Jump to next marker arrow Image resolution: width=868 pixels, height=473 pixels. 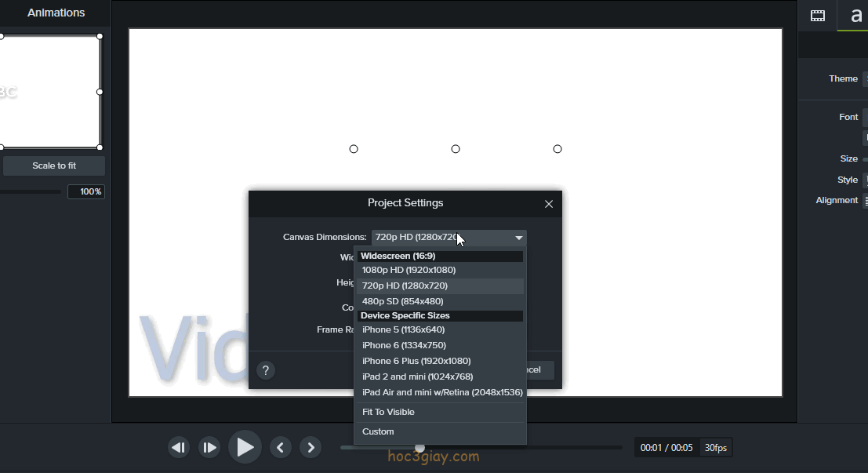[311, 447]
